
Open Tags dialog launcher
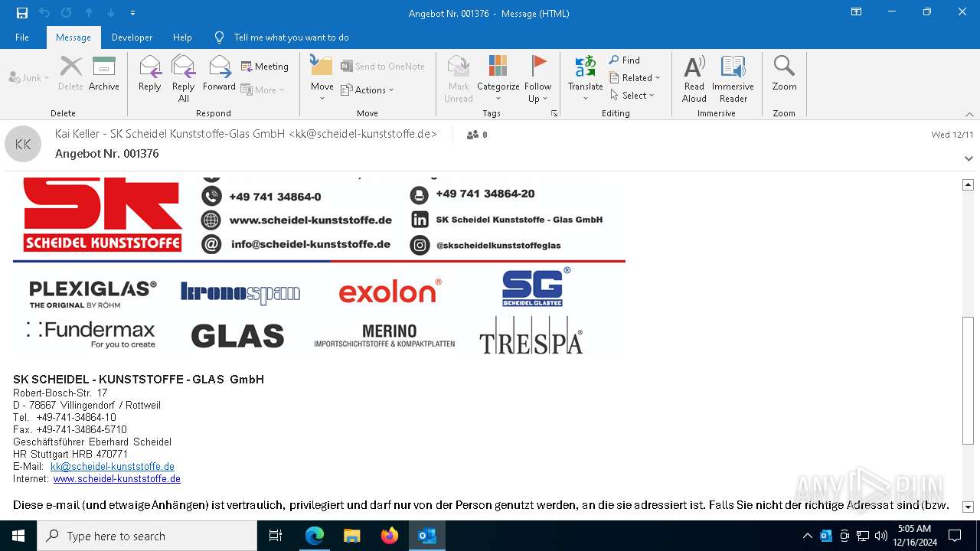pyautogui.click(x=554, y=113)
